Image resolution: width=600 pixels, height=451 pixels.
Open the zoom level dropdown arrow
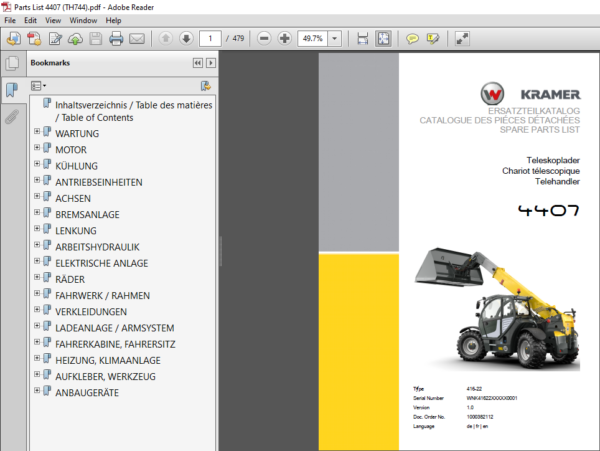(335, 39)
